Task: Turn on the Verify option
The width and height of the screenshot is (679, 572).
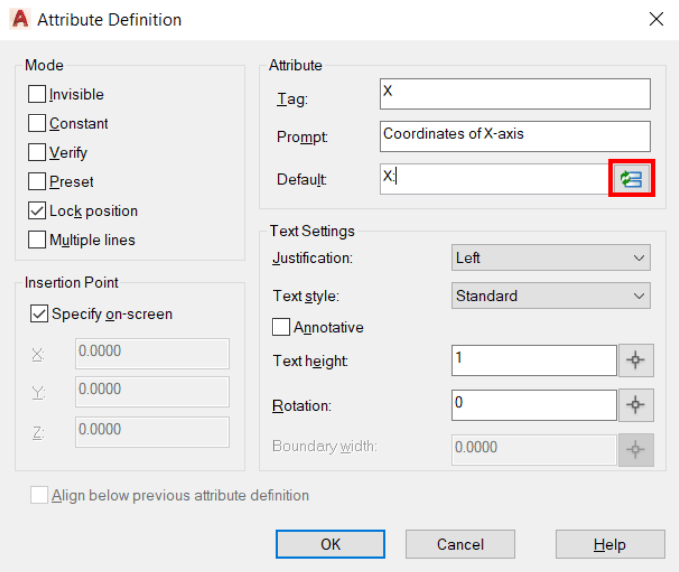Action: 37,152
